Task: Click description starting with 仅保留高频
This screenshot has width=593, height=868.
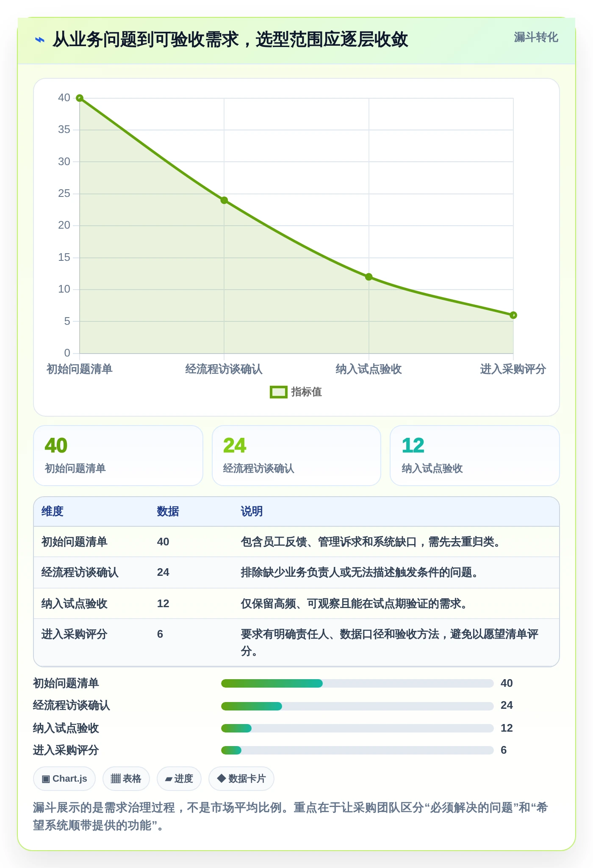Action: coord(354,604)
